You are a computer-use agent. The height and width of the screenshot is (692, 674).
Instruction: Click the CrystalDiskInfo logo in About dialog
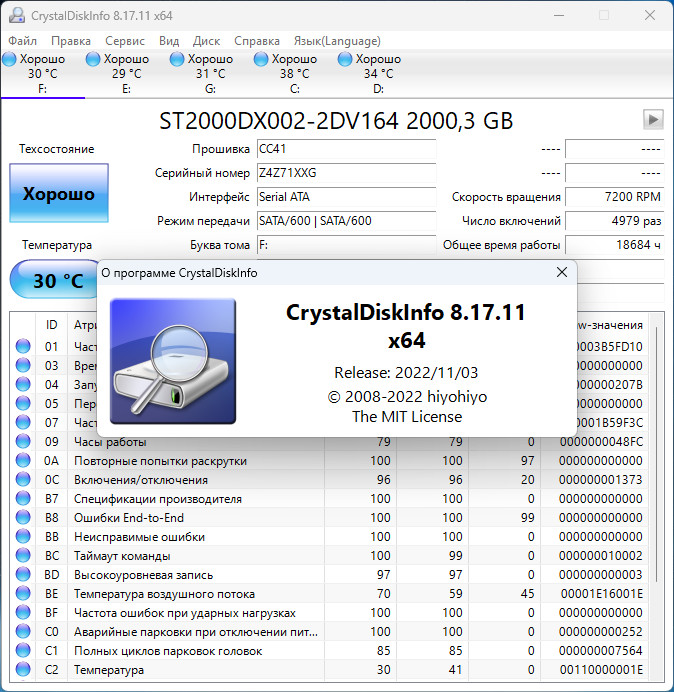[x=173, y=361]
